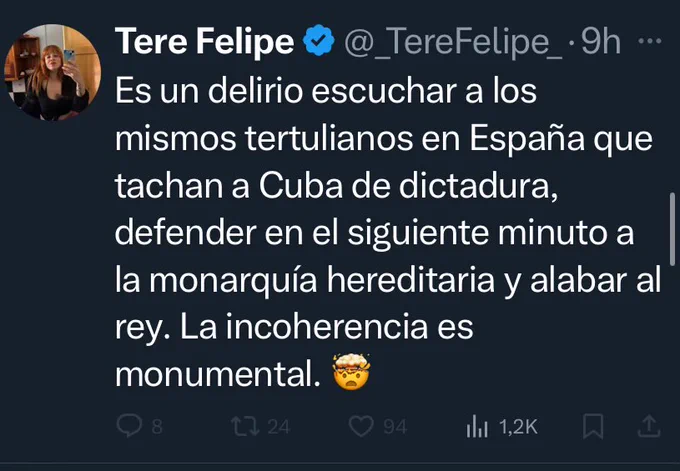Click the retweet count of 24
Image resolution: width=680 pixels, height=471 pixels.
point(279,427)
